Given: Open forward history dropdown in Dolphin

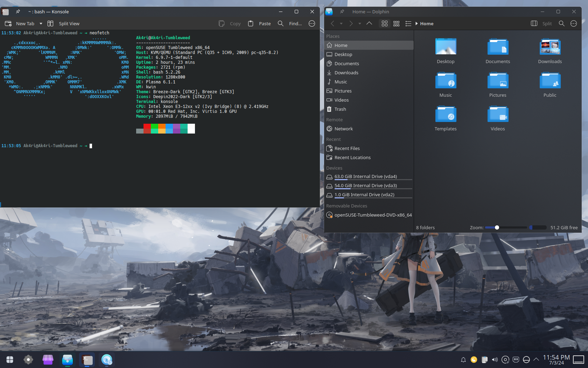Looking at the screenshot, I should point(359,23).
